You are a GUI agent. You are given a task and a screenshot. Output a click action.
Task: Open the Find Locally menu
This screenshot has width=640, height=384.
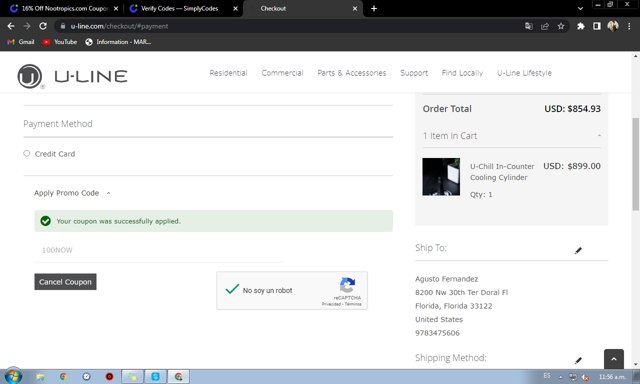pyautogui.click(x=462, y=73)
